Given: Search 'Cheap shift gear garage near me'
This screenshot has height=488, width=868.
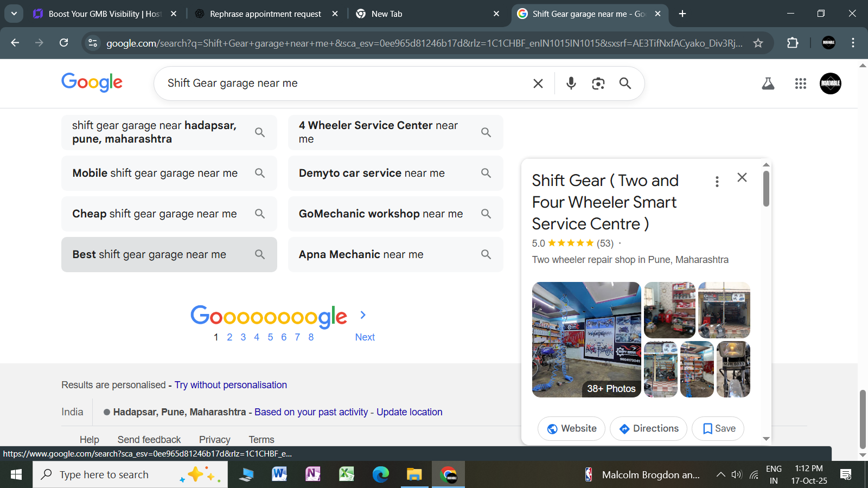Looking at the screenshot, I should (169, 214).
